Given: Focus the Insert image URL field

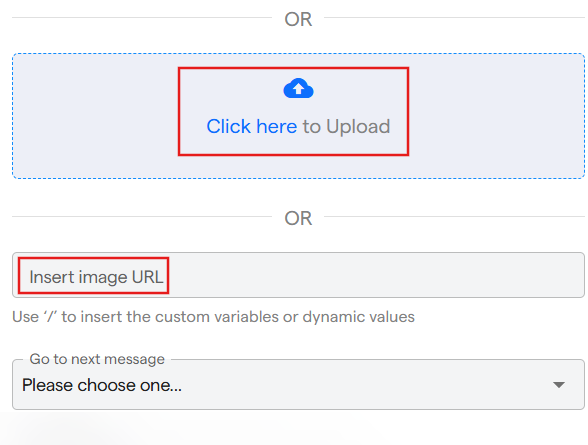Looking at the screenshot, I should [298, 275].
